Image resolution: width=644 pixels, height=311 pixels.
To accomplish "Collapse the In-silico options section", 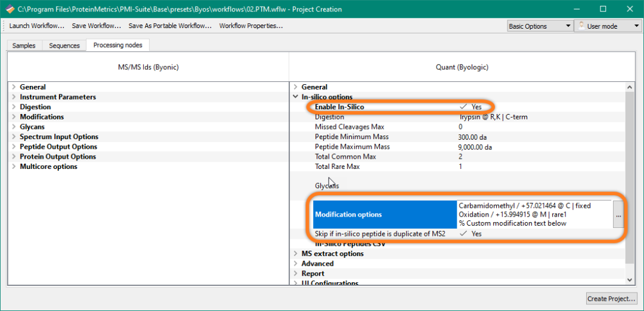I will coord(295,97).
